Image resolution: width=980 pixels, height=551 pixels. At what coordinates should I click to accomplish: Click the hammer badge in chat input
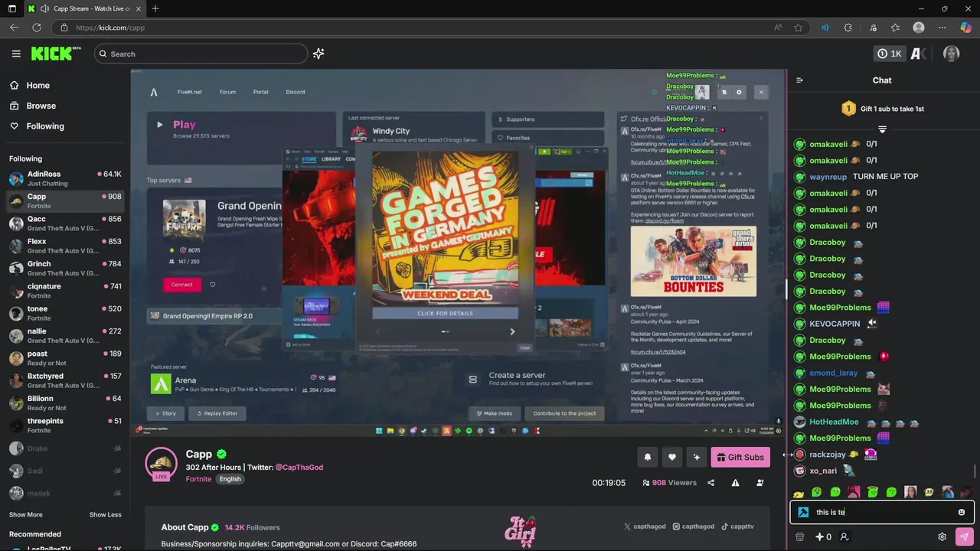tap(803, 513)
